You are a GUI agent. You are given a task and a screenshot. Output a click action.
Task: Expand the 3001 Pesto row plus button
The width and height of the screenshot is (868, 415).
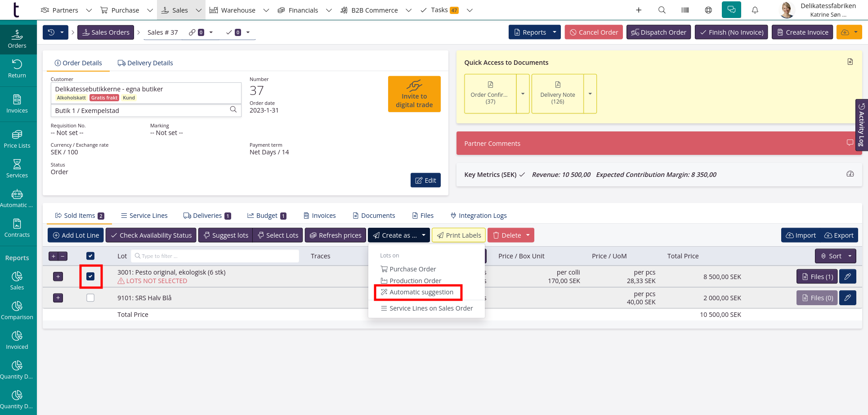[x=58, y=276]
